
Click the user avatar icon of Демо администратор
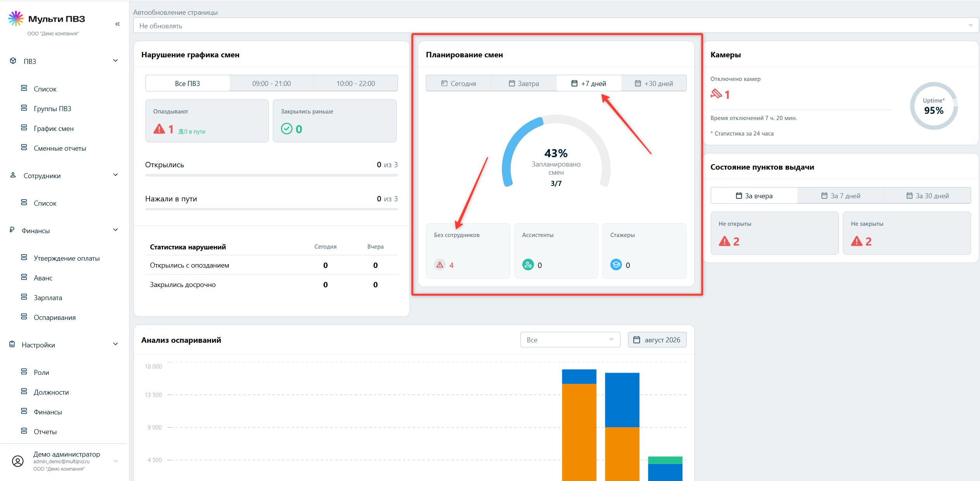[18, 461]
